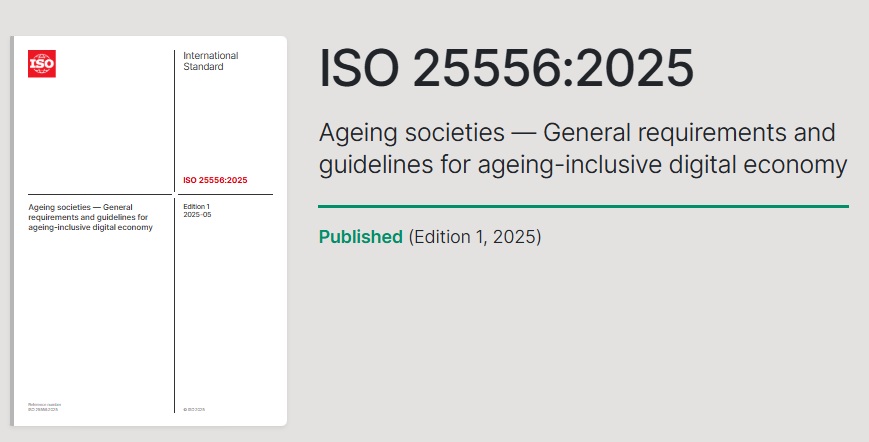
Task: Click the "(Edition 1, 2025)" text
Action: coord(475,237)
